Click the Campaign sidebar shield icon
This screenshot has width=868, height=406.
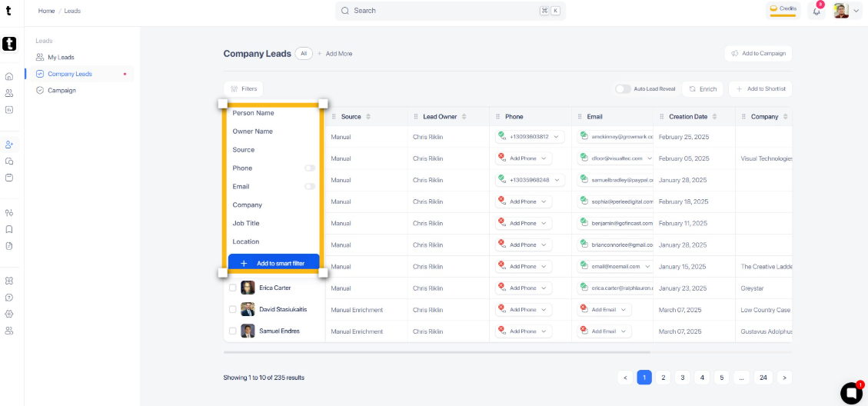point(40,90)
